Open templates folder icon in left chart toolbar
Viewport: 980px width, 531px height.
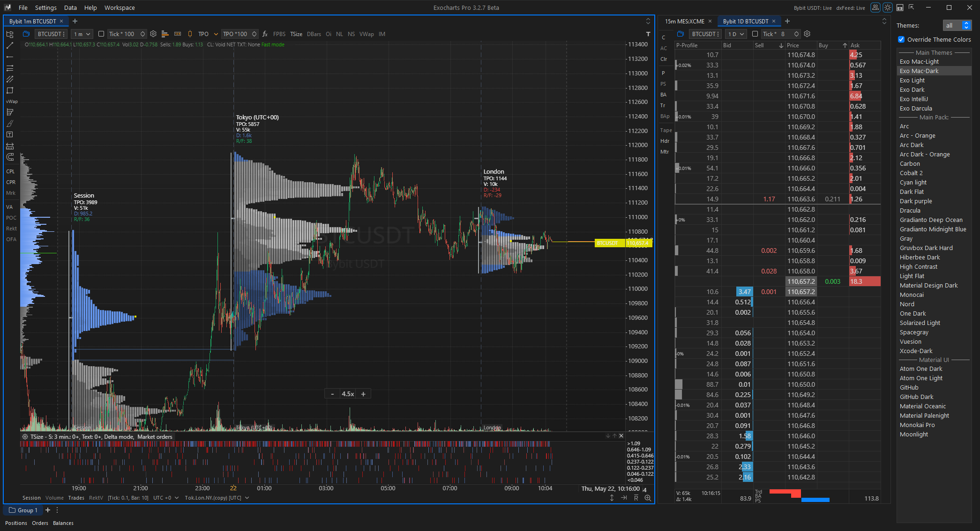26,34
